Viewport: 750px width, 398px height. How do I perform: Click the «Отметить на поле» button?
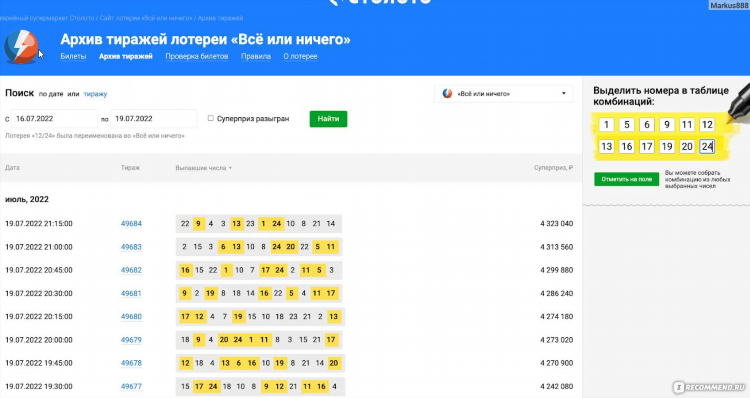pyautogui.click(x=627, y=179)
